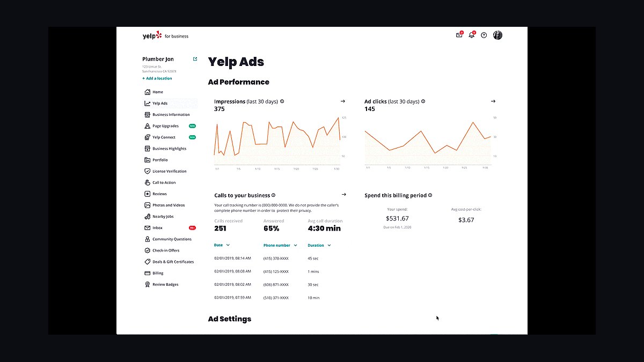
Task: Click the Review Badges ribbon icon
Action: (x=148, y=284)
